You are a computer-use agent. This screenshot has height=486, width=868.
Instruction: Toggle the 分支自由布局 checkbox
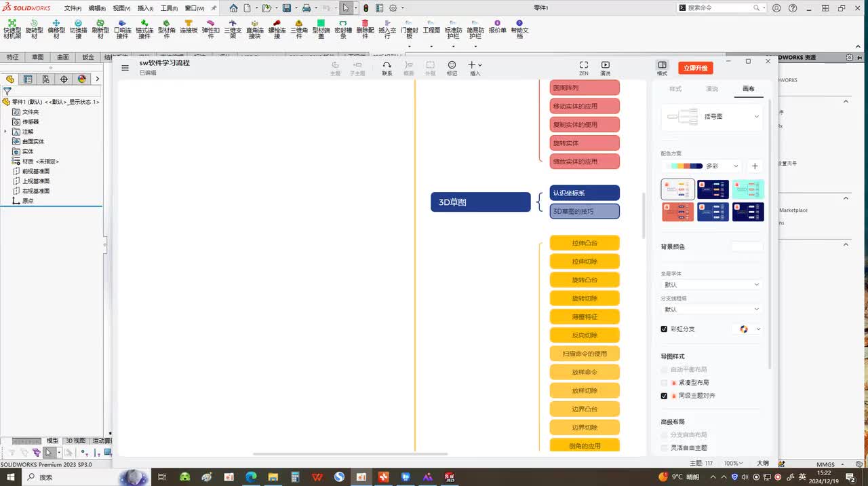click(x=664, y=435)
